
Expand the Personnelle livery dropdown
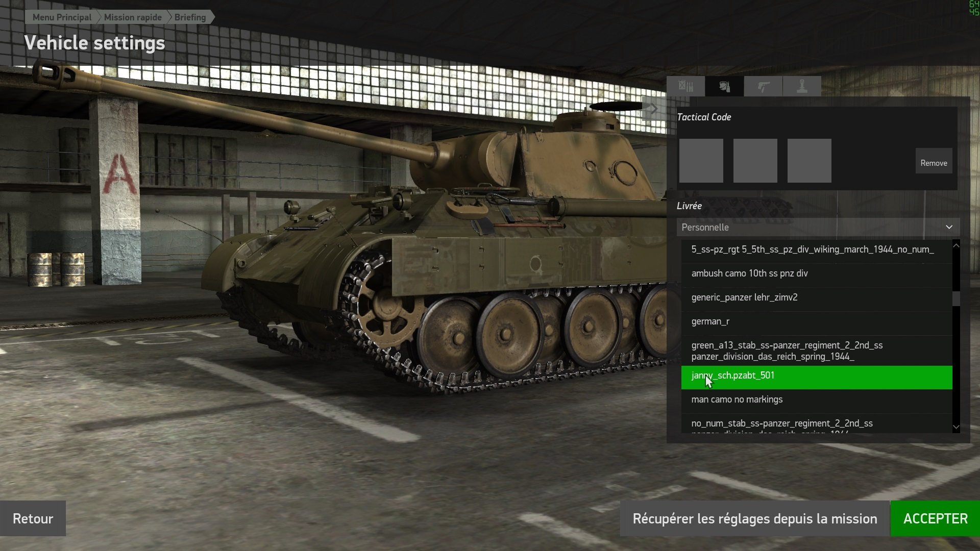pyautogui.click(x=818, y=227)
